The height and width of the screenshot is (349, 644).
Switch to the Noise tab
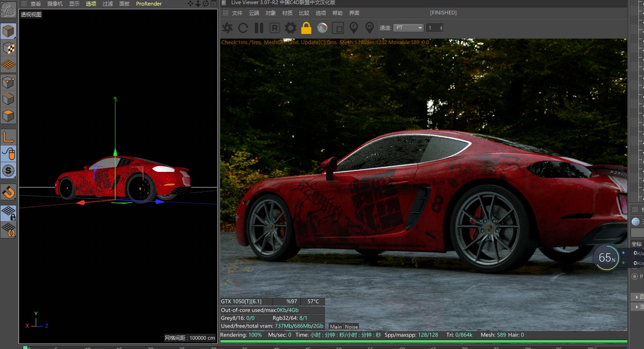pos(351,326)
